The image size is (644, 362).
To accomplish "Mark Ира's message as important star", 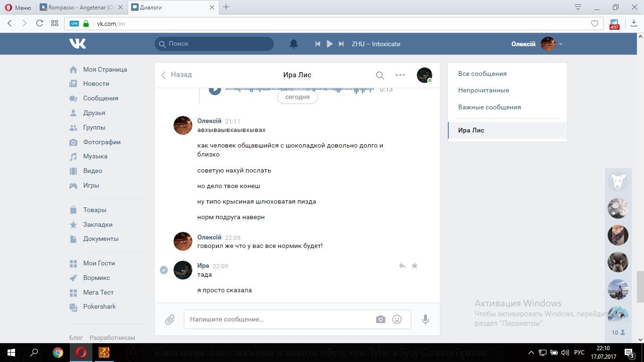I will [x=414, y=266].
